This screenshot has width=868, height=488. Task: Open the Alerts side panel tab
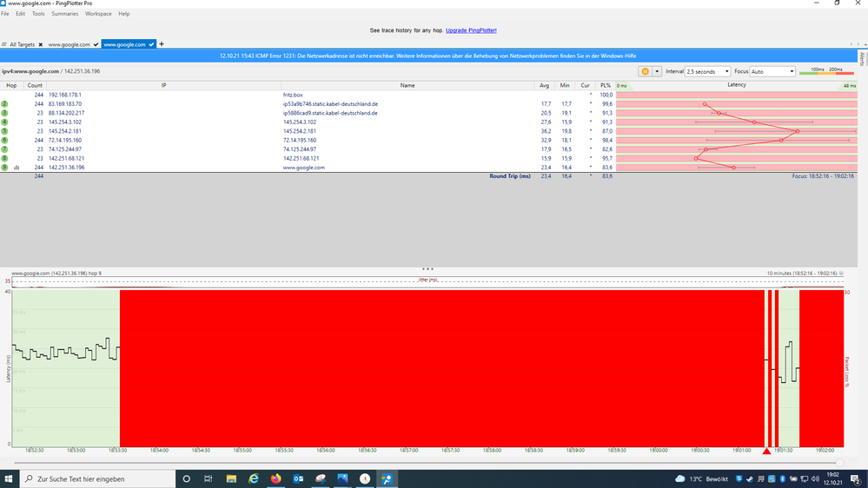[x=862, y=59]
